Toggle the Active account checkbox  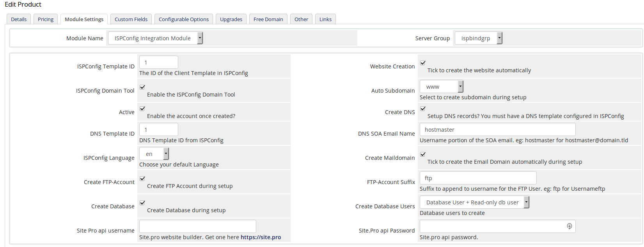point(142,109)
